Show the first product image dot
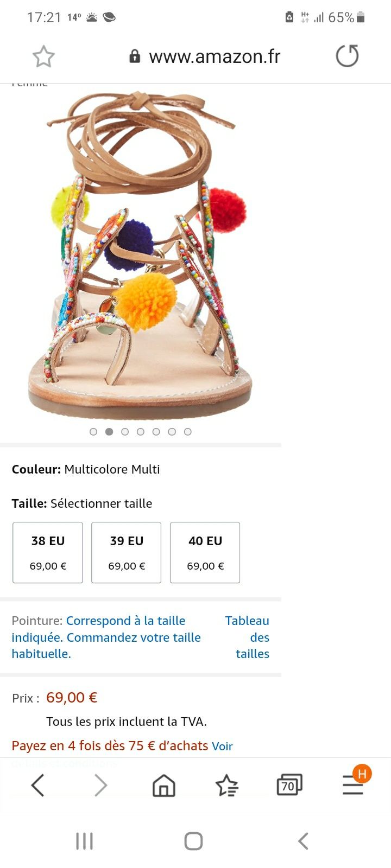 tap(93, 432)
